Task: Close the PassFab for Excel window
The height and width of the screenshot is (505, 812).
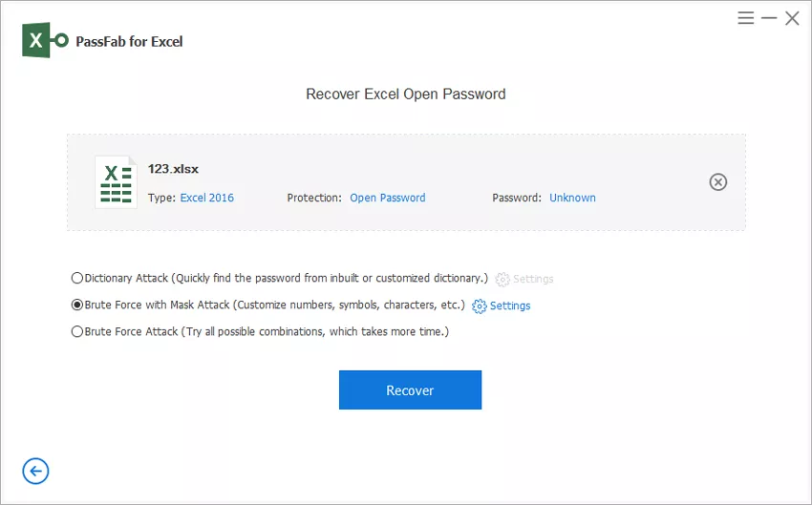Action: click(792, 18)
